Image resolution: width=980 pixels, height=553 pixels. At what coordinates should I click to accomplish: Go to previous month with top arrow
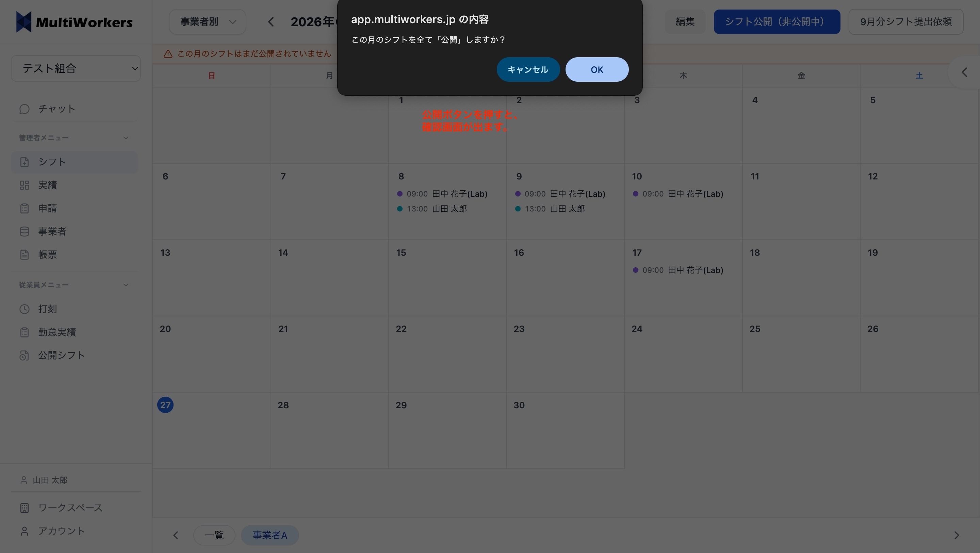[271, 22]
